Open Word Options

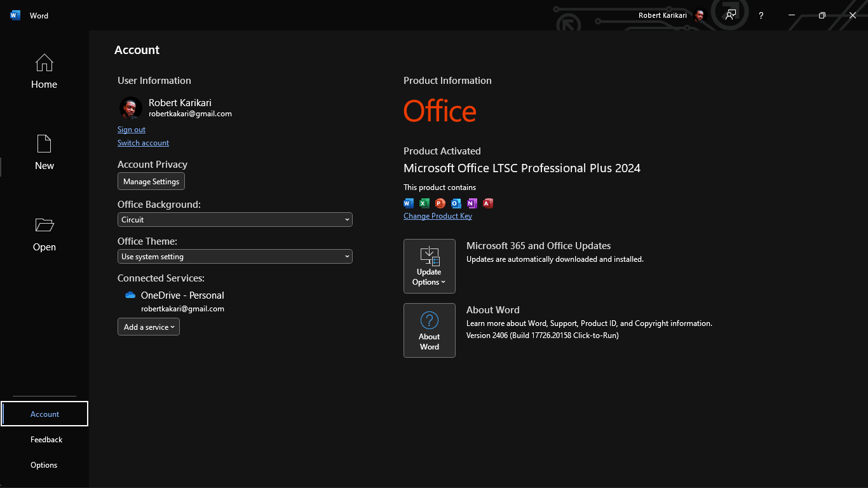[44, 464]
